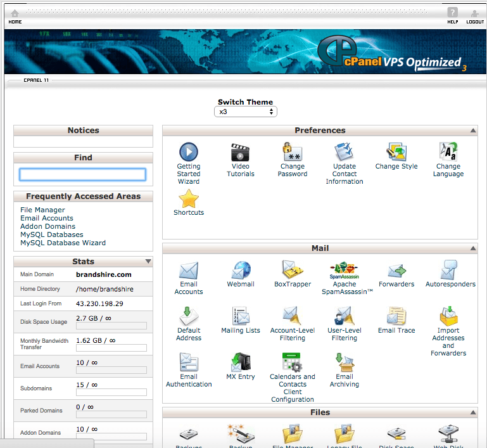Collapse the Preferences section
This screenshot has height=448, width=487.
(472, 131)
